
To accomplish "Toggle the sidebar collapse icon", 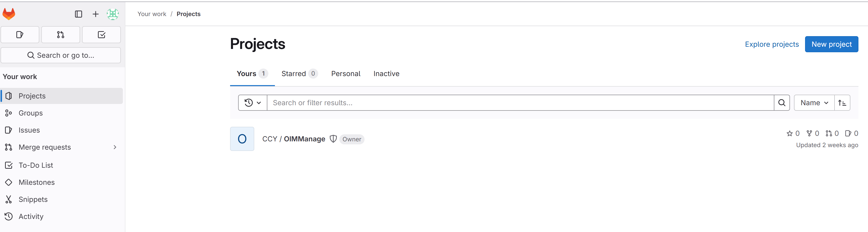I will click(79, 14).
